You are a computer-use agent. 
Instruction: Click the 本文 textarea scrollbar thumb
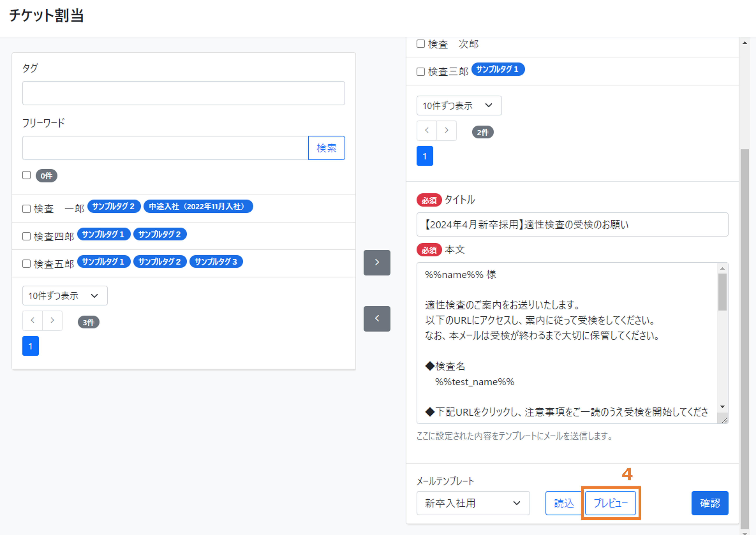722,292
